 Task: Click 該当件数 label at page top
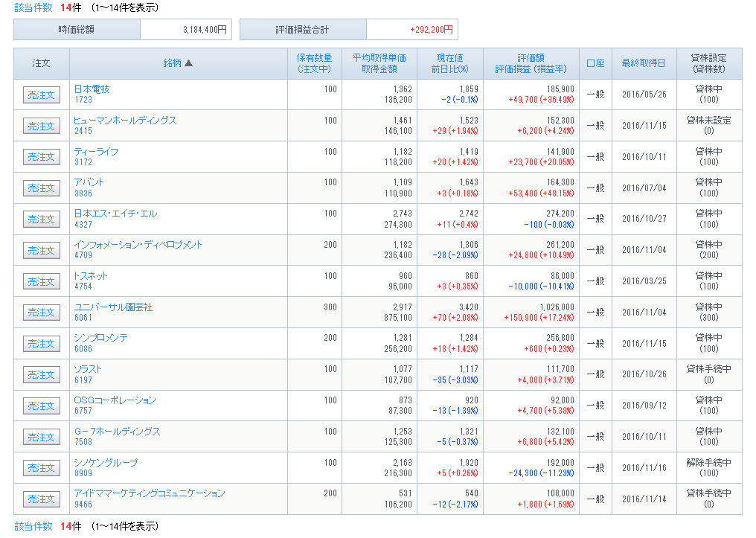(x=33, y=7)
